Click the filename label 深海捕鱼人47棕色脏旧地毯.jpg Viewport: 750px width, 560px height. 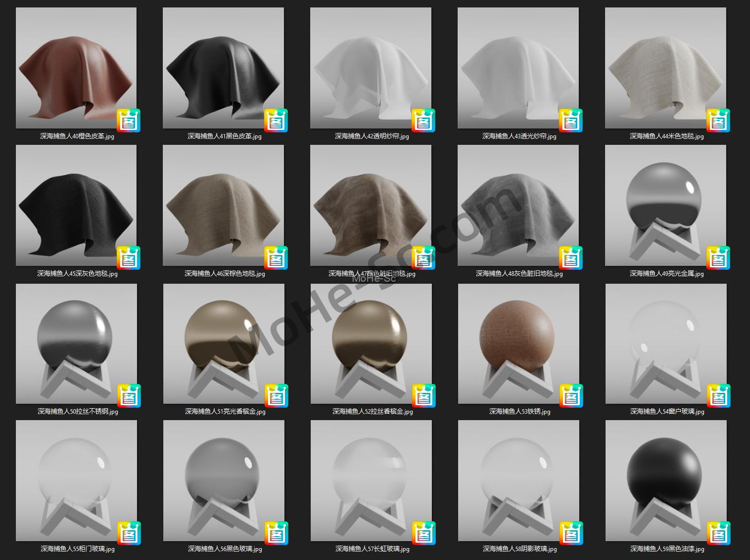372,273
